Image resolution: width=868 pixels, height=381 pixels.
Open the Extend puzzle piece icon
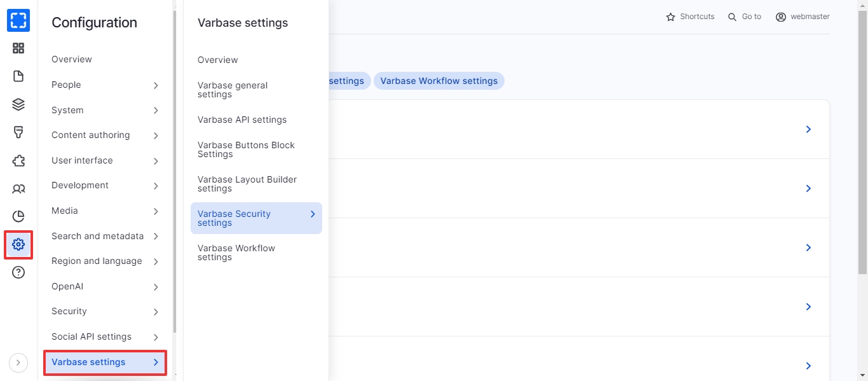pyautogui.click(x=18, y=160)
